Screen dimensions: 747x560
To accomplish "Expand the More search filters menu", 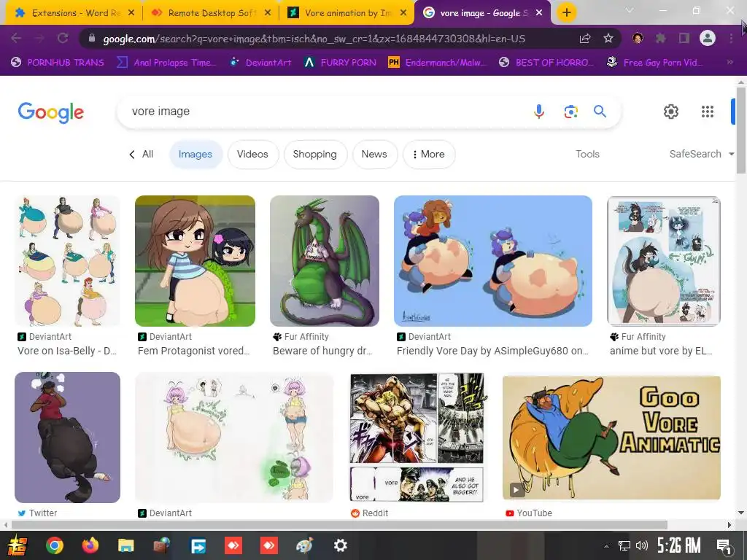I will pos(429,155).
